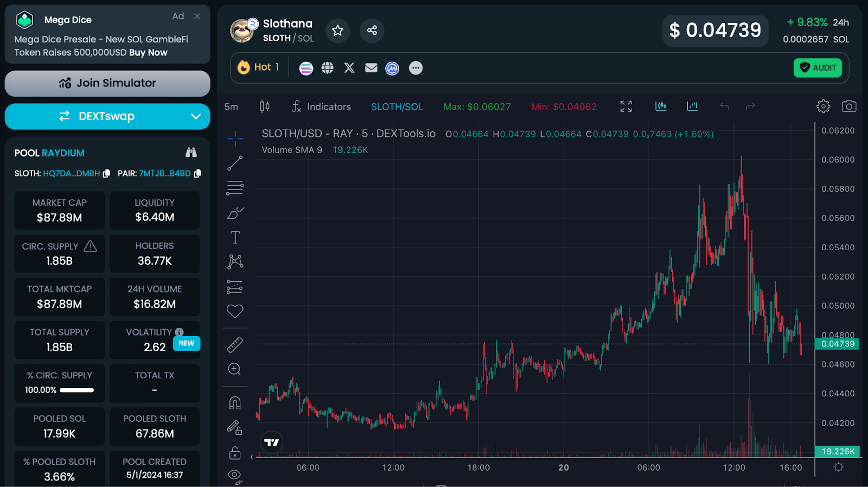Open the candlestick chart type selector
The width and height of the screenshot is (868, 487).
[x=265, y=106]
